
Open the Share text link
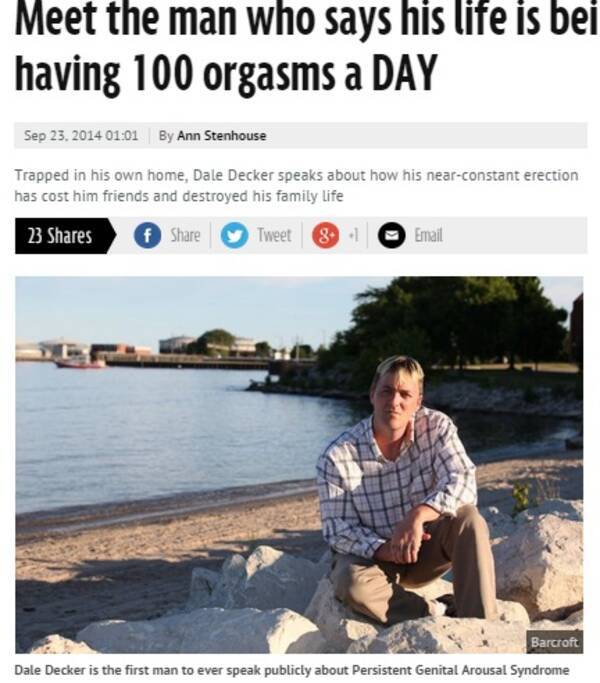185,235
